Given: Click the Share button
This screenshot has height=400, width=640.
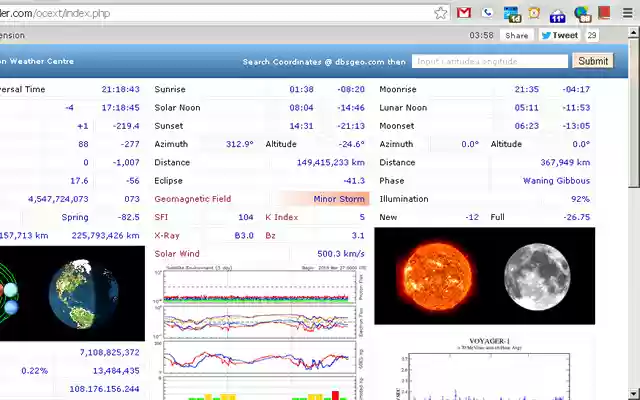Looking at the screenshot, I should pos(516,36).
